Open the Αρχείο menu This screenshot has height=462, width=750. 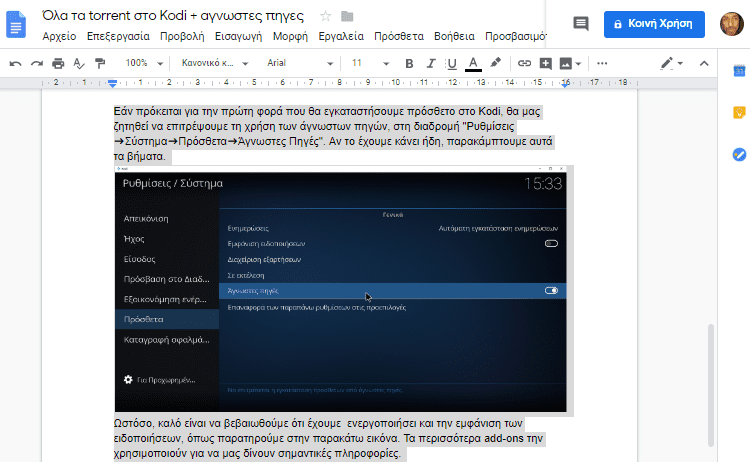[59, 36]
